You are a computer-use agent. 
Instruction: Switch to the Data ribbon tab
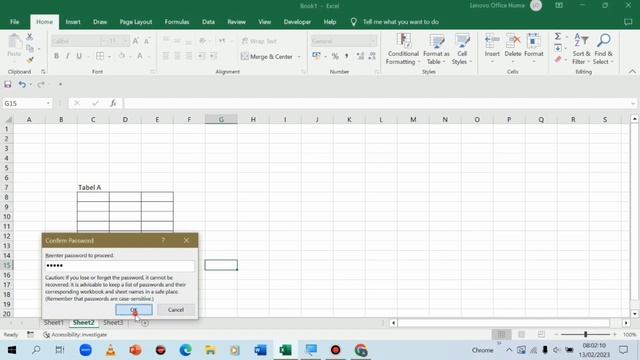208,22
